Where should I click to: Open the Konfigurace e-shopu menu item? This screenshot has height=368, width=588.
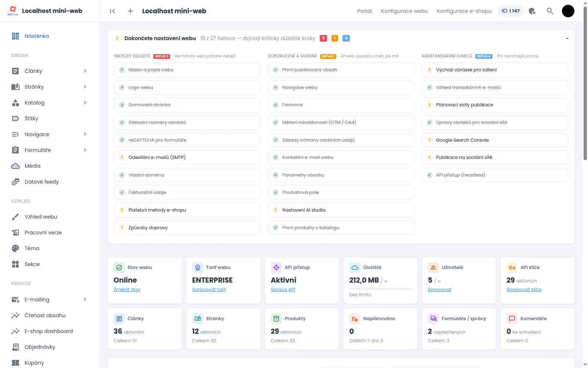pos(464,11)
